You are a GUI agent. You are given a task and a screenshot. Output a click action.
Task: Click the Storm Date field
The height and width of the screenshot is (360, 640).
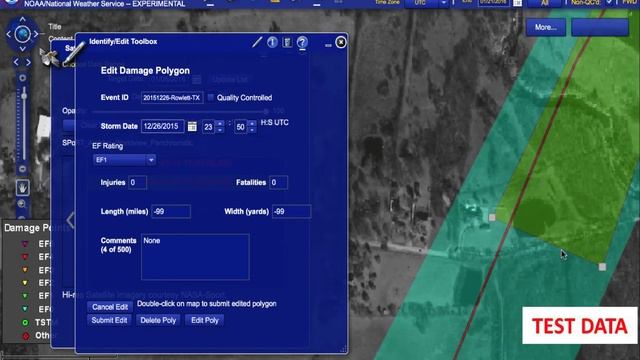162,126
